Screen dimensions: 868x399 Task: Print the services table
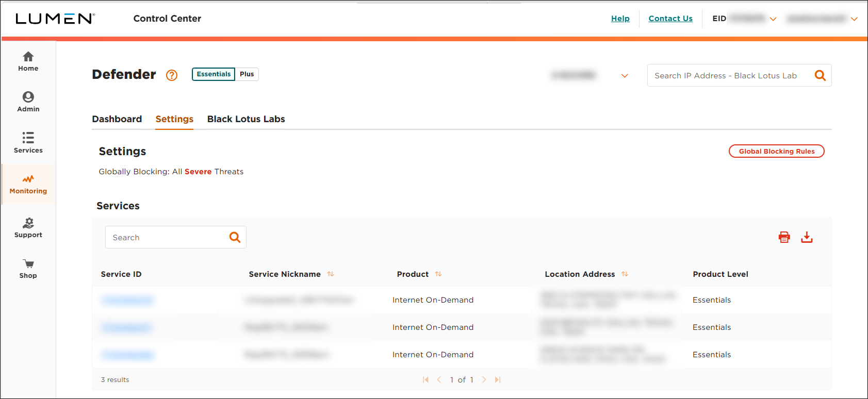pyautogui.click(x=784, y=237)
